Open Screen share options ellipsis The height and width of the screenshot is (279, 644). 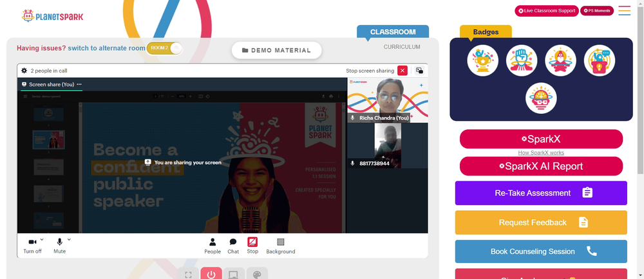[x=79, y=84]
